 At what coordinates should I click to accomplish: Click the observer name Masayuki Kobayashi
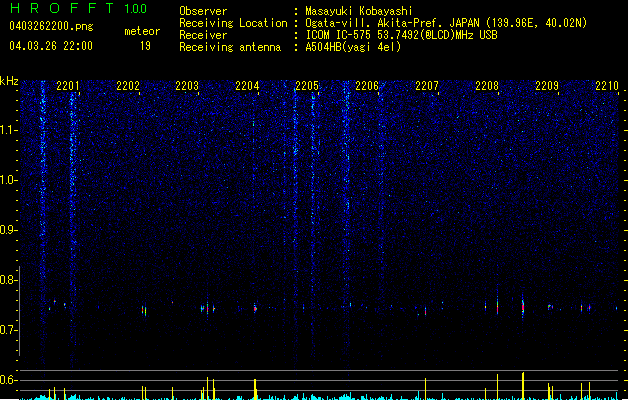(359, 11)
